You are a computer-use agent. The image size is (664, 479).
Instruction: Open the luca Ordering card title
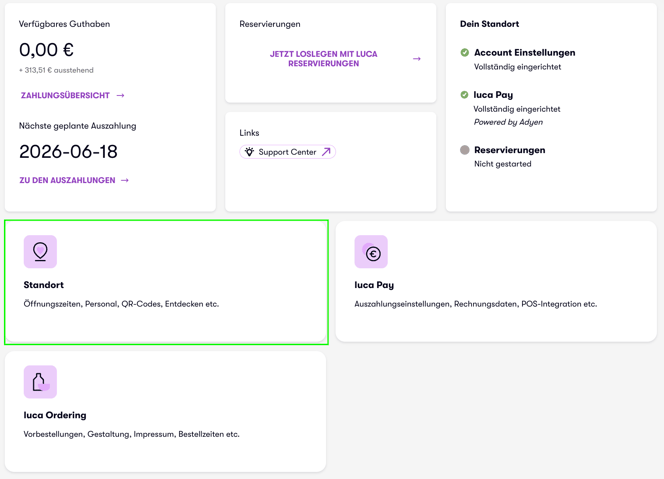[55, 415]
